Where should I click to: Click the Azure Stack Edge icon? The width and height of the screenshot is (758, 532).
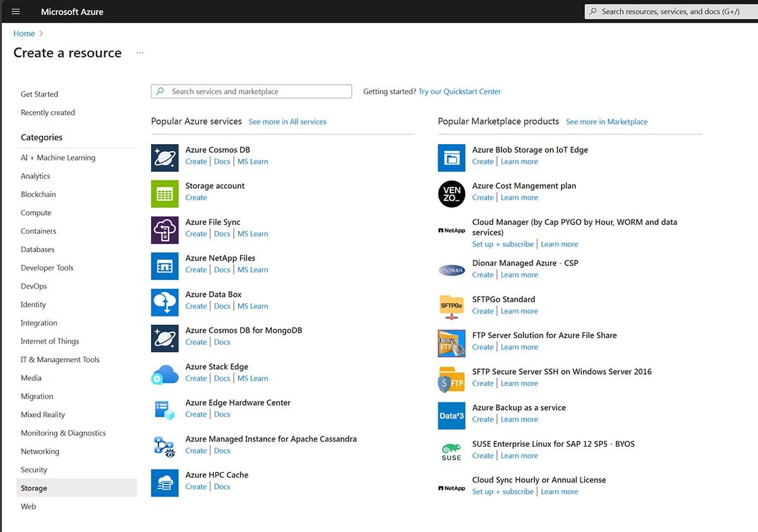point(164,374)
